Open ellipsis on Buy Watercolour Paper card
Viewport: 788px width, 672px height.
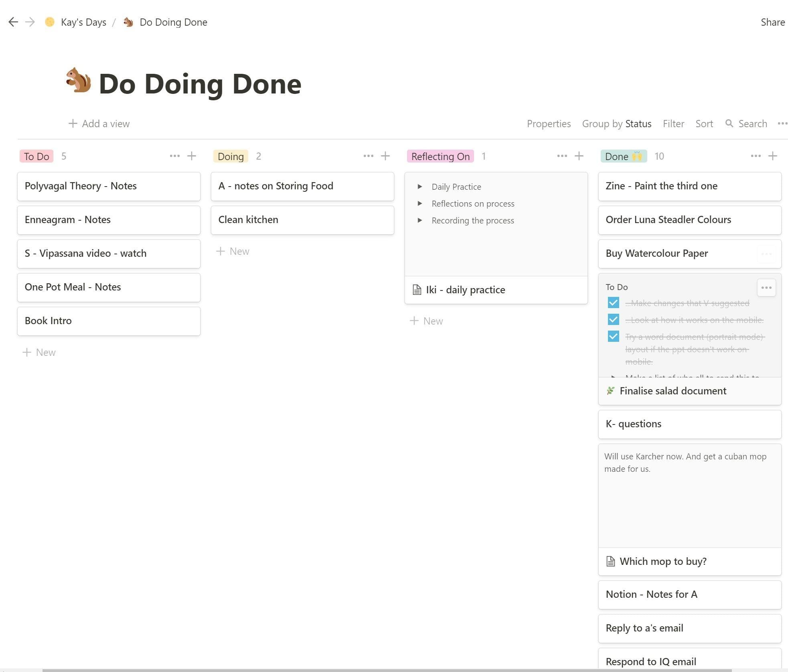tap(766, 254)
